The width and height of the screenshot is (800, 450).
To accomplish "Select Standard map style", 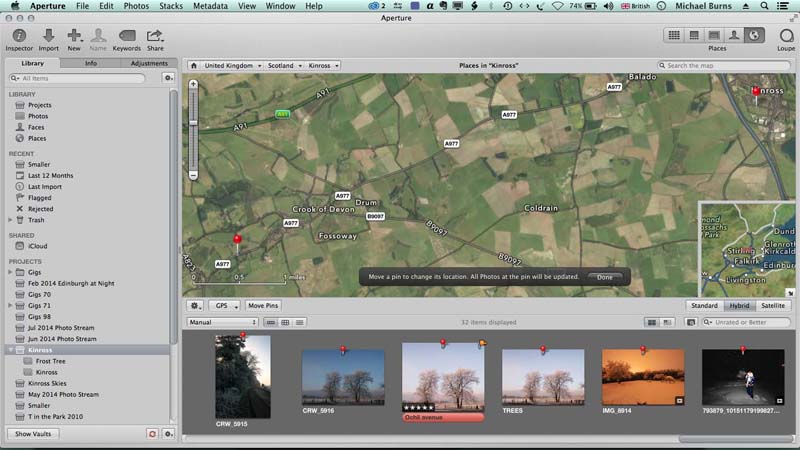I will pos(704,306).
